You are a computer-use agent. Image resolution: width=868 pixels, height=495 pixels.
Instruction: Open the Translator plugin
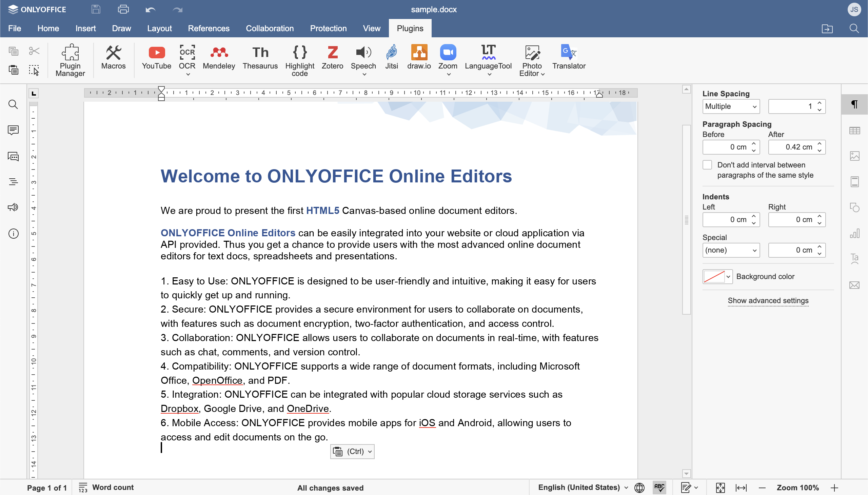(569, 57)
